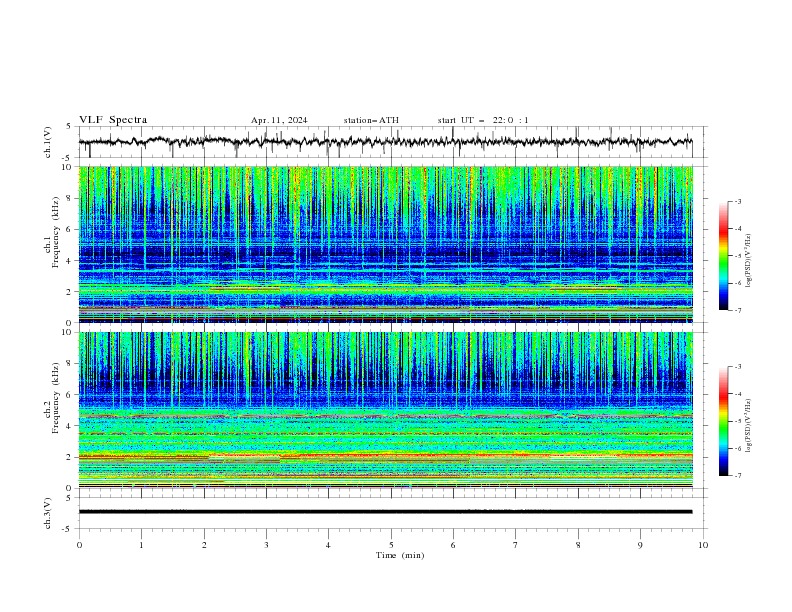
Task: Click inside the ch.1 spectrogram panel
Action: pos(385,244)
